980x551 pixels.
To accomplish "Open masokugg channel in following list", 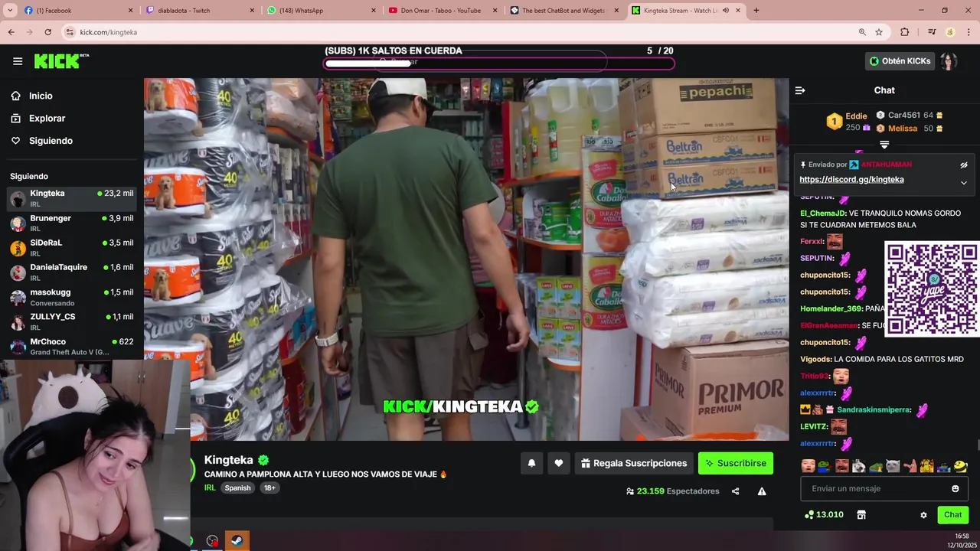I will (72, 297).
